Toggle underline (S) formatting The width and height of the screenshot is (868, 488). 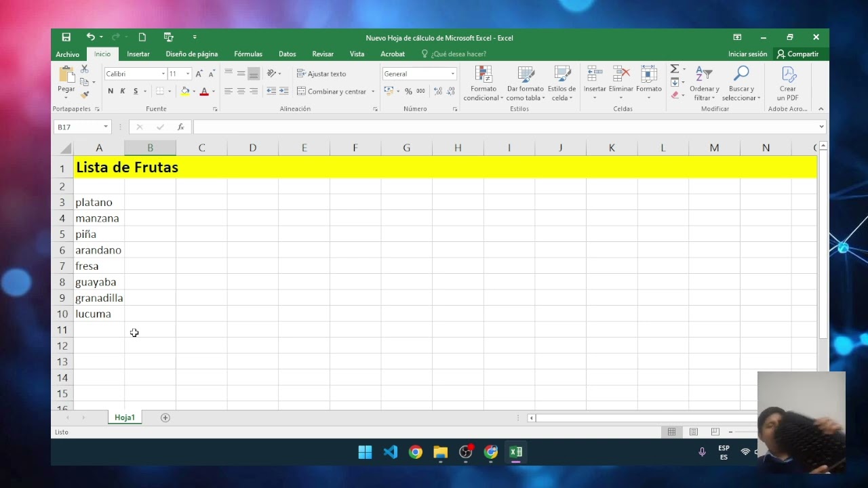(x=136, y=91)
